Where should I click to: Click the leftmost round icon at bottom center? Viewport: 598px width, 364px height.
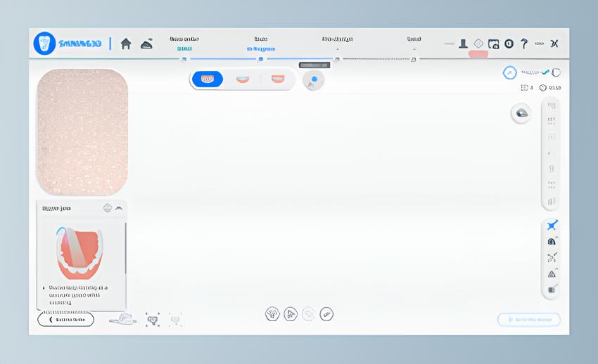click(272, 314)
